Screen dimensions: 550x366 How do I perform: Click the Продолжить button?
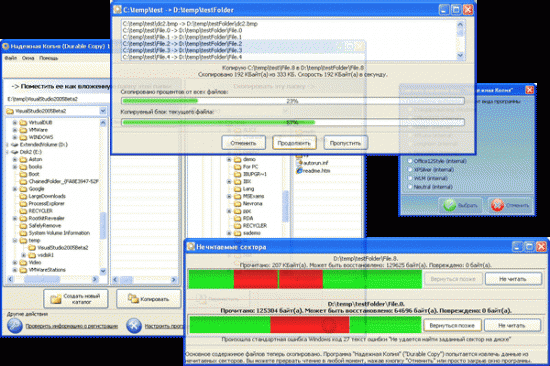294,143
